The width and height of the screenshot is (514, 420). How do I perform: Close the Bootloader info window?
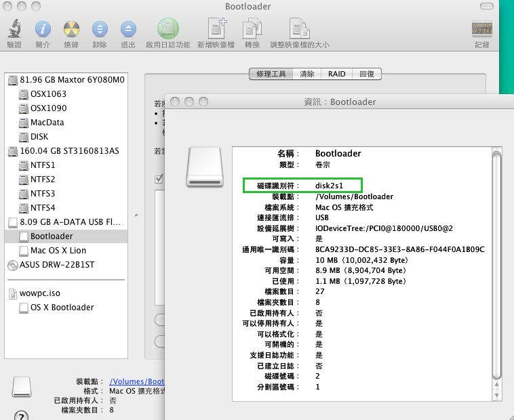[175, 102]
